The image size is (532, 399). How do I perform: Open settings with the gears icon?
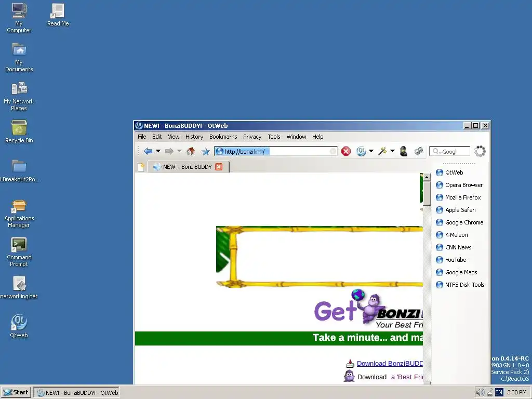[x=419, y=151]
